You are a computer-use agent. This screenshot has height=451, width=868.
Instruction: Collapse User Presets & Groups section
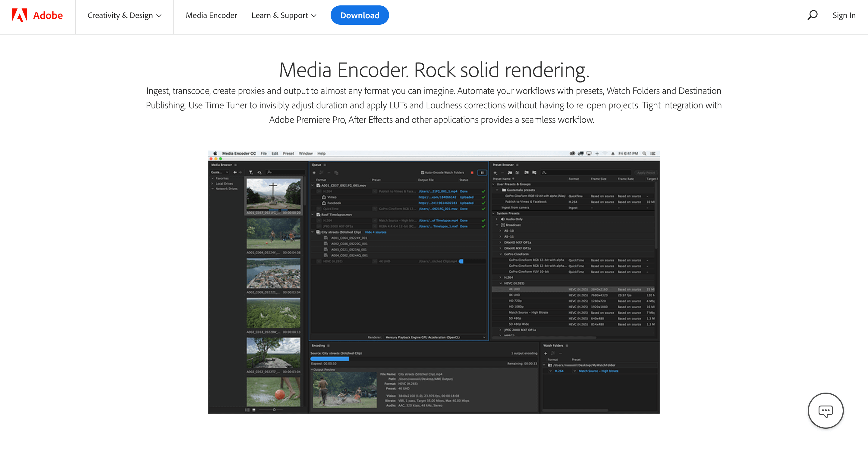coord(493,185)
